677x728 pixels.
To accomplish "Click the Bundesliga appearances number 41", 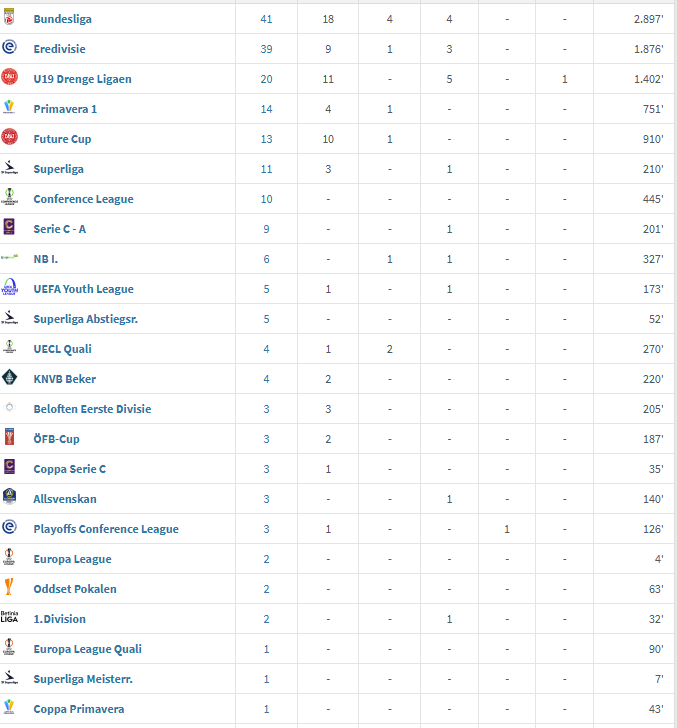I will coord(266,19).
